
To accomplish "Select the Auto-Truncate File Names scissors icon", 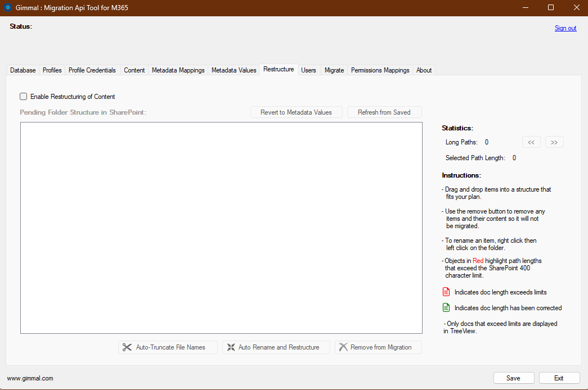I will pyautogui.click(x=127, y=347).
